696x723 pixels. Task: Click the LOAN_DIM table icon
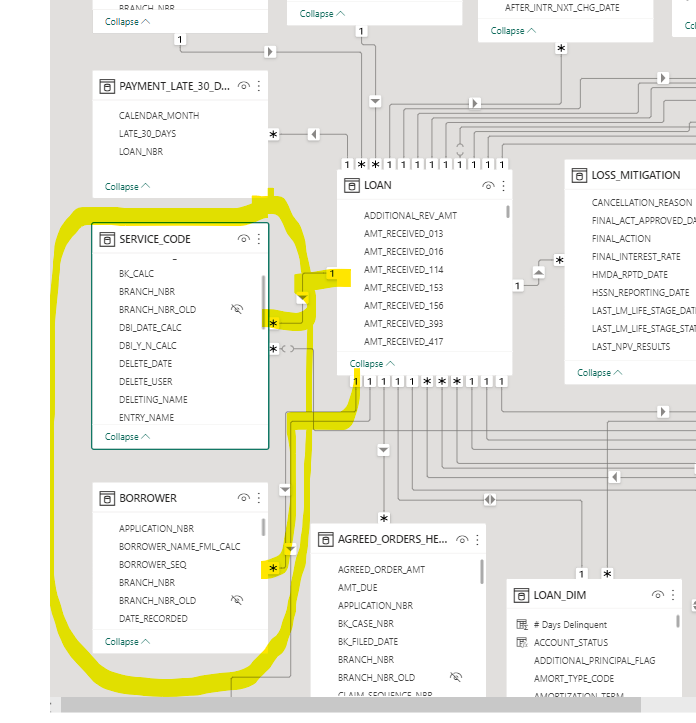[521, 595]
